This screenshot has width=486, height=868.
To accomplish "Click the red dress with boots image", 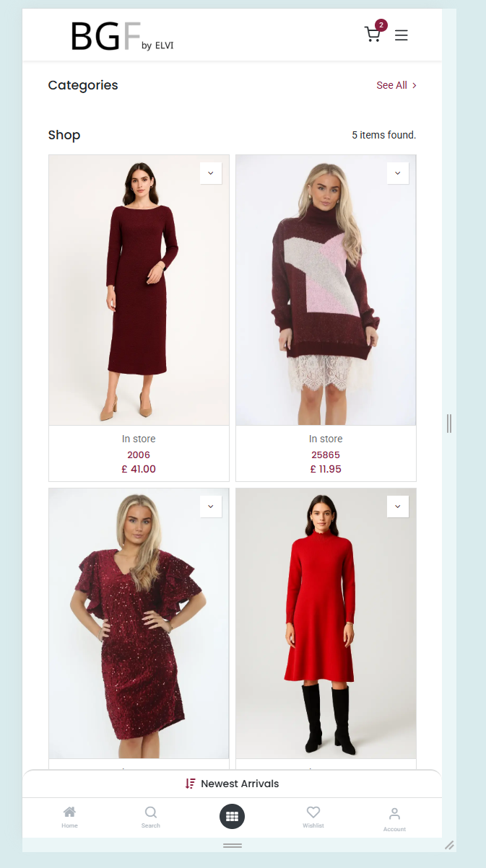I will pos(326,623).
